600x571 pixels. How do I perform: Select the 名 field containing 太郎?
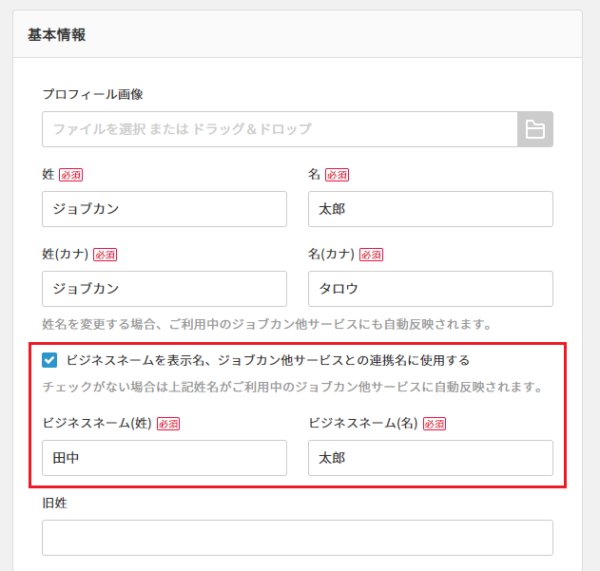coord(430,209)
